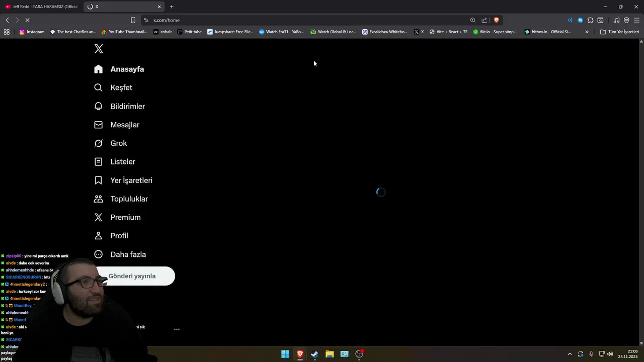644x362 pixels.
Task: Click Brave icon in taskbar
Action: click(x=300, y=354)
